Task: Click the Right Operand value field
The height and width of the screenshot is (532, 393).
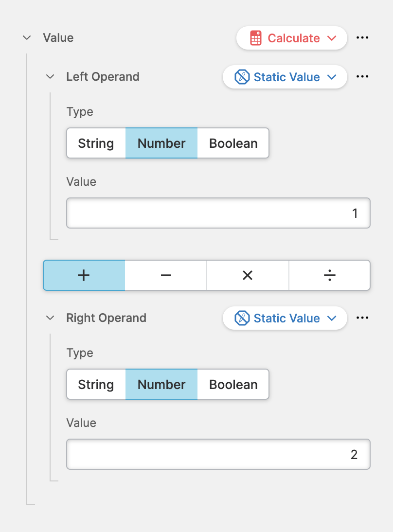Action: [218, 454]
